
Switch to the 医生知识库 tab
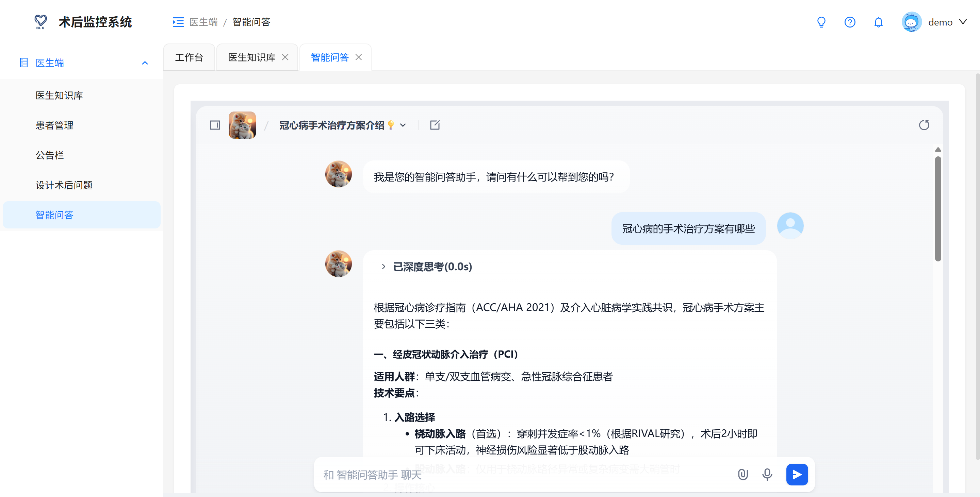point(251,57)
